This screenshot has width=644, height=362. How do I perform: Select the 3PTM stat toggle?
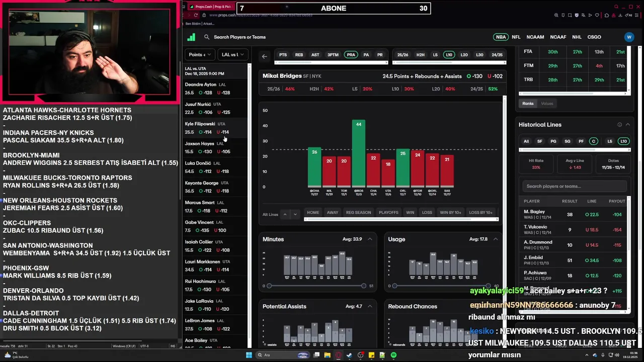pos(333,55)
